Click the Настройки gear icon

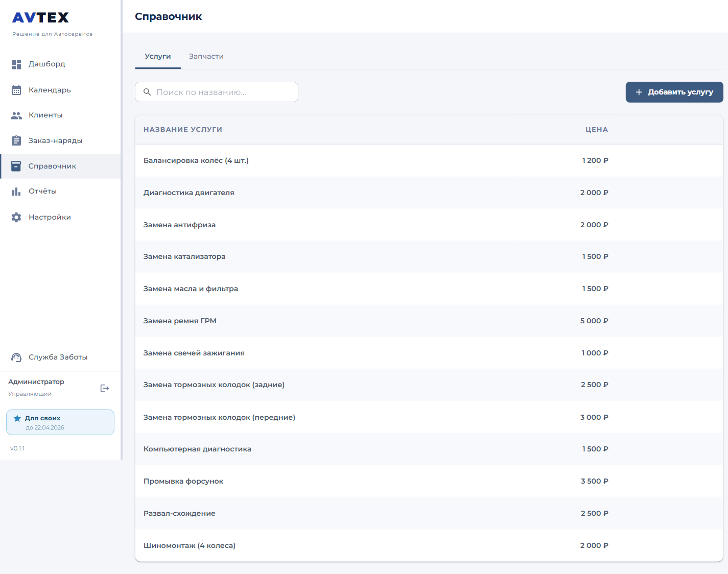coord(16,217)
